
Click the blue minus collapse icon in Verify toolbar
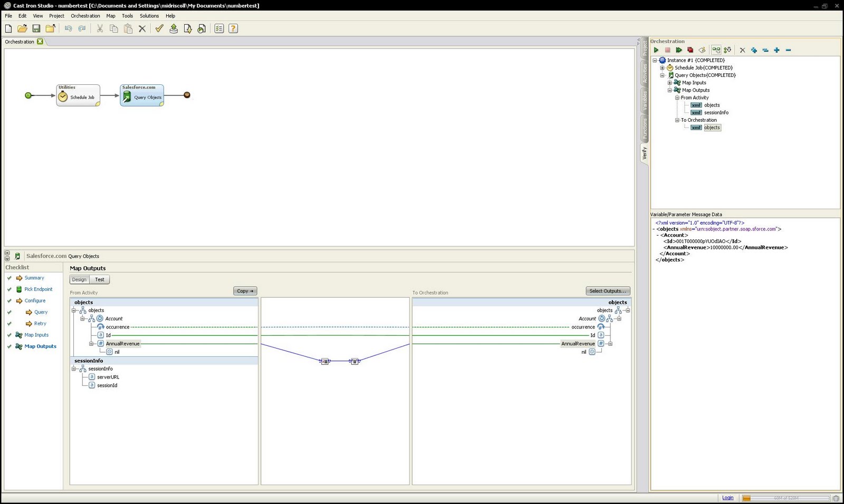pyautogui.click(x=788, y=50)
